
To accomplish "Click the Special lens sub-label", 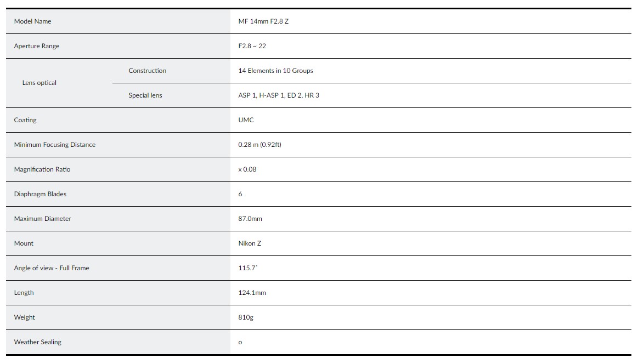I will point(145,95).
